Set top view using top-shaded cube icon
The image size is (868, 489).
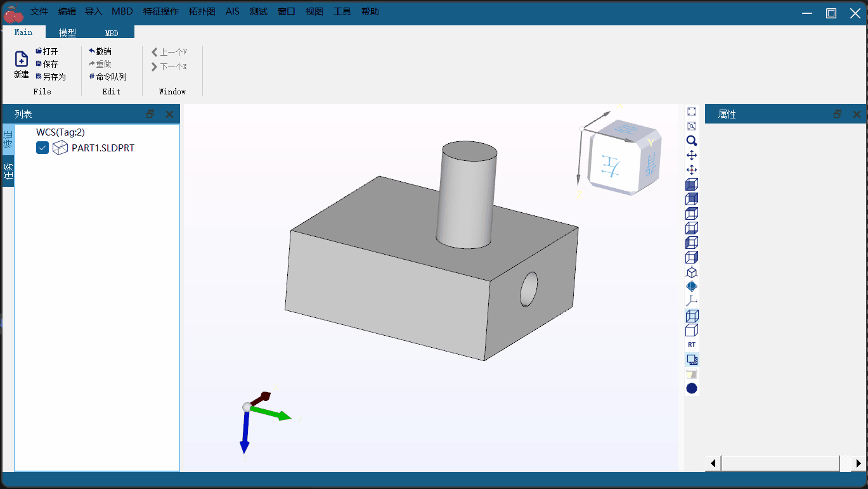click(x=692, y=213)
